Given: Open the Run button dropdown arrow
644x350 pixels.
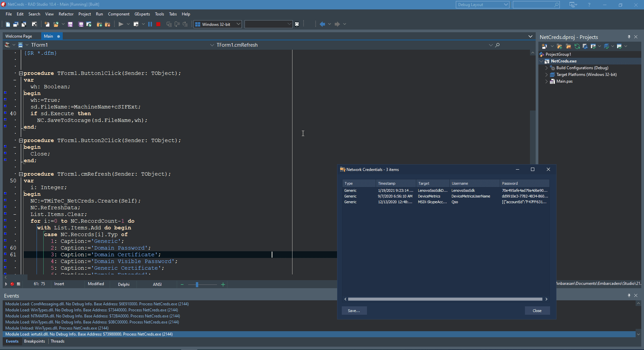Looking at the screenshot, I should [128, 24].
